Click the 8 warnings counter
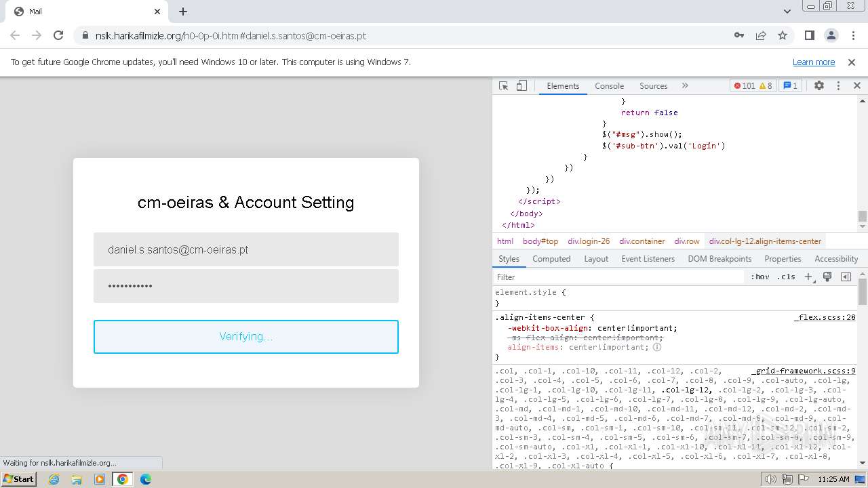The height and width of the screenshot is (488, 868). (766, 86)
